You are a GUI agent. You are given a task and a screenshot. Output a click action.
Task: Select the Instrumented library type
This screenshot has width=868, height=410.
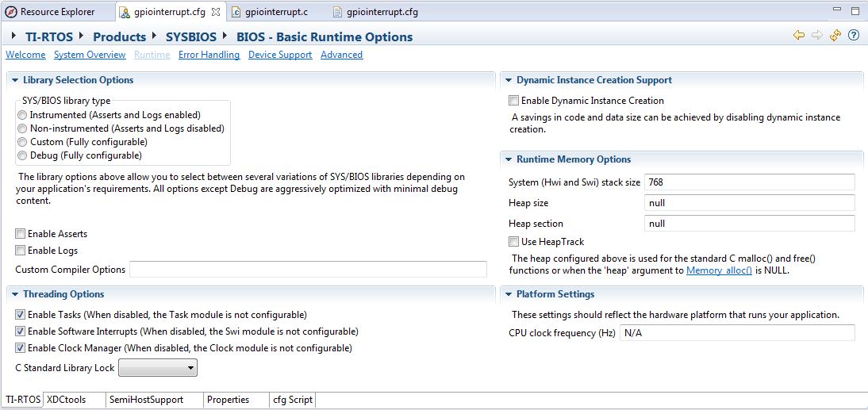[x=22, y=115]
